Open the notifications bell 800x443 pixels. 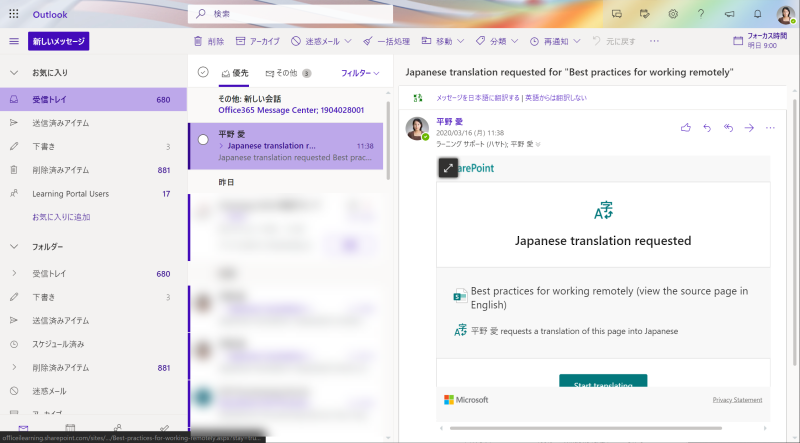point(758,14)
